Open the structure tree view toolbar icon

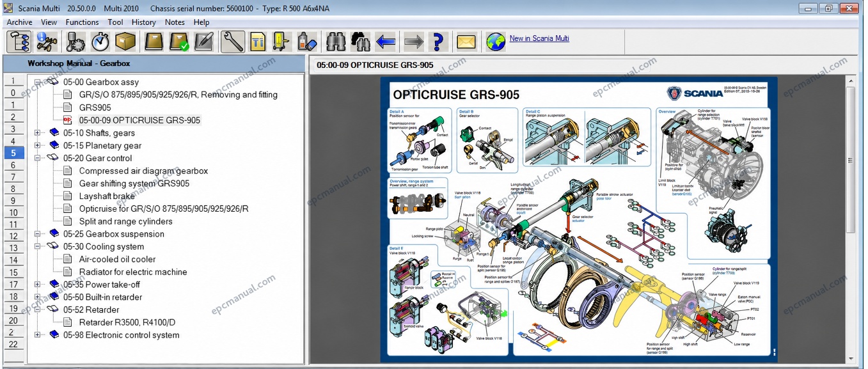tap(19, 42)
